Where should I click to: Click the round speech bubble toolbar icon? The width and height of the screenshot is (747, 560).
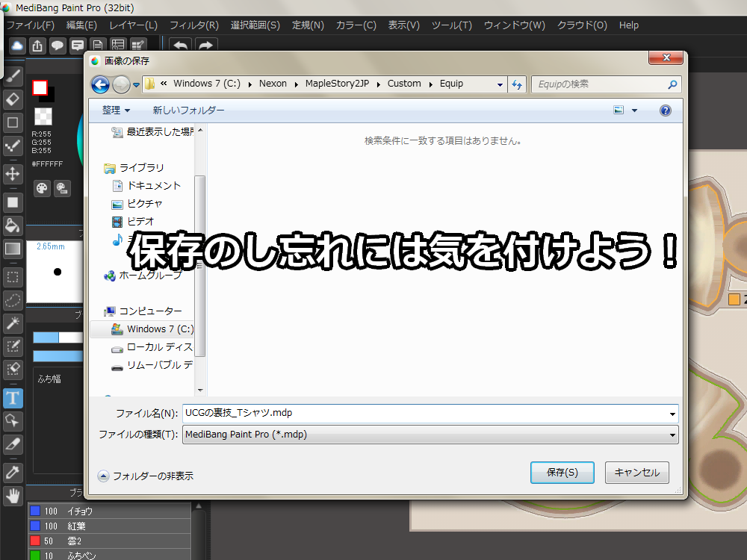point(58,46)
